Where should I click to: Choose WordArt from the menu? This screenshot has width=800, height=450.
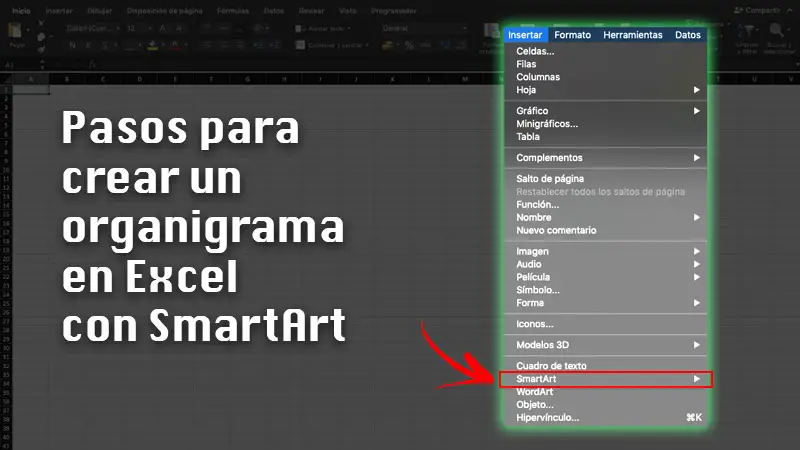click(535, 392)
